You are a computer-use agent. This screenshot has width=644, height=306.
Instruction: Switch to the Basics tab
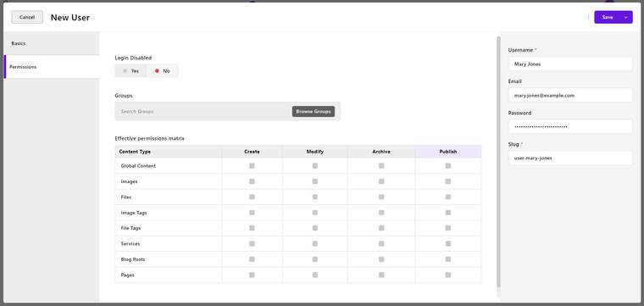point(52,43)
